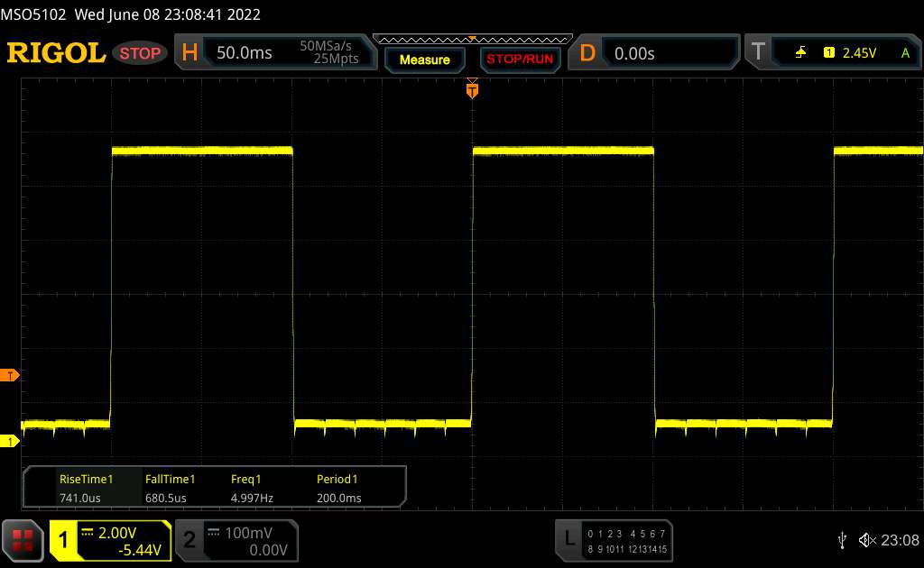
Task: Click the trigger source channel 1 badge
Action: [x=828, y=53]
